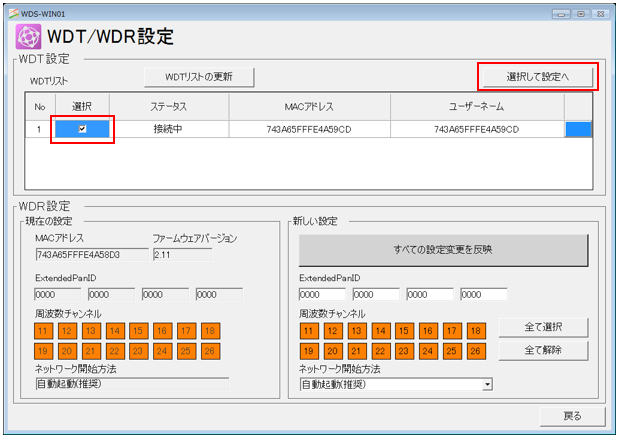Click first ExtendedPanID field in 新しい設定
The image size is (617, 437).
pos(321,295)
